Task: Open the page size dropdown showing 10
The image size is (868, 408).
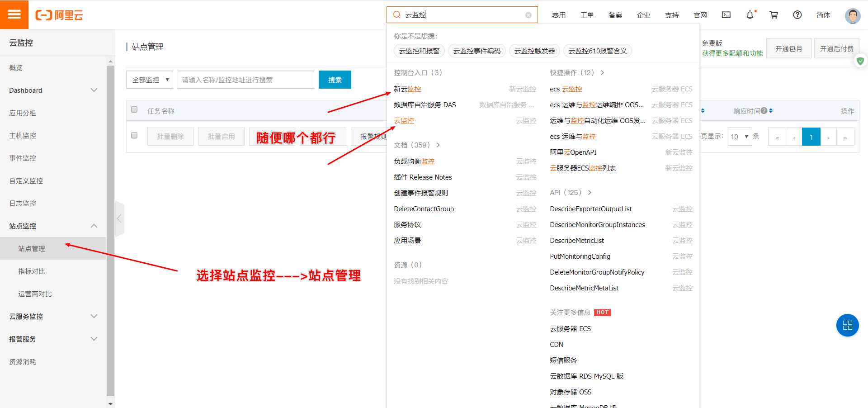Action: (x=739, y=137)
